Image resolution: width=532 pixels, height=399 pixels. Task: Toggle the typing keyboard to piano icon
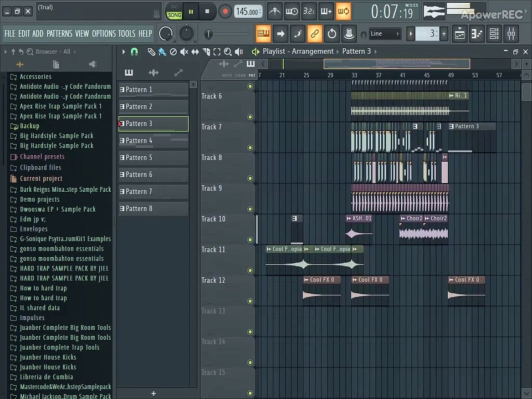coord(263,34)
